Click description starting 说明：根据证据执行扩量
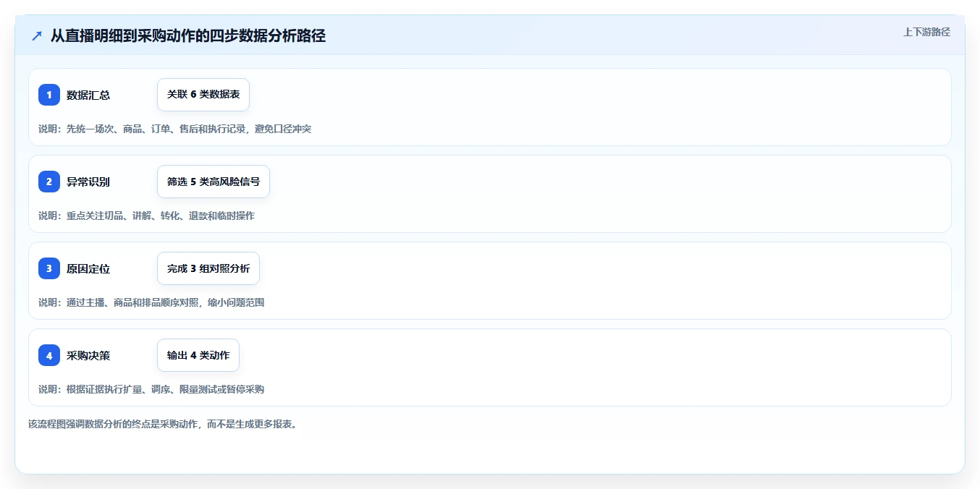This screenshot has height=489, width=980. (151, 389)
